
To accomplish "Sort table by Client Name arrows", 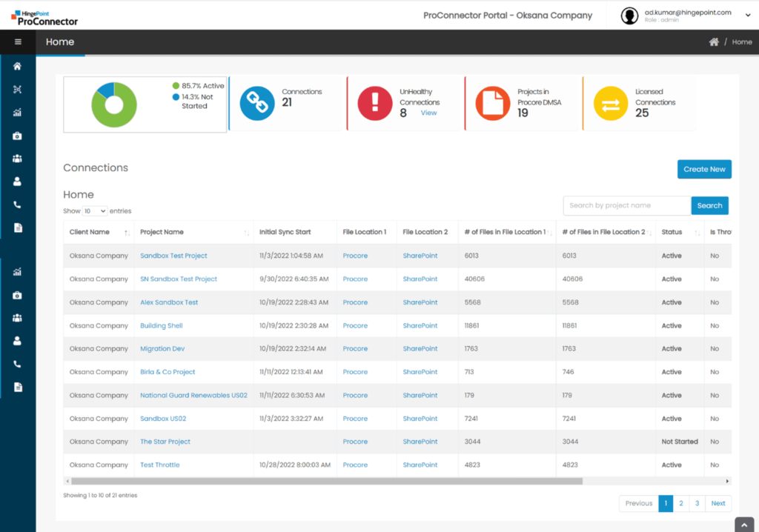I will click(127, 233).
